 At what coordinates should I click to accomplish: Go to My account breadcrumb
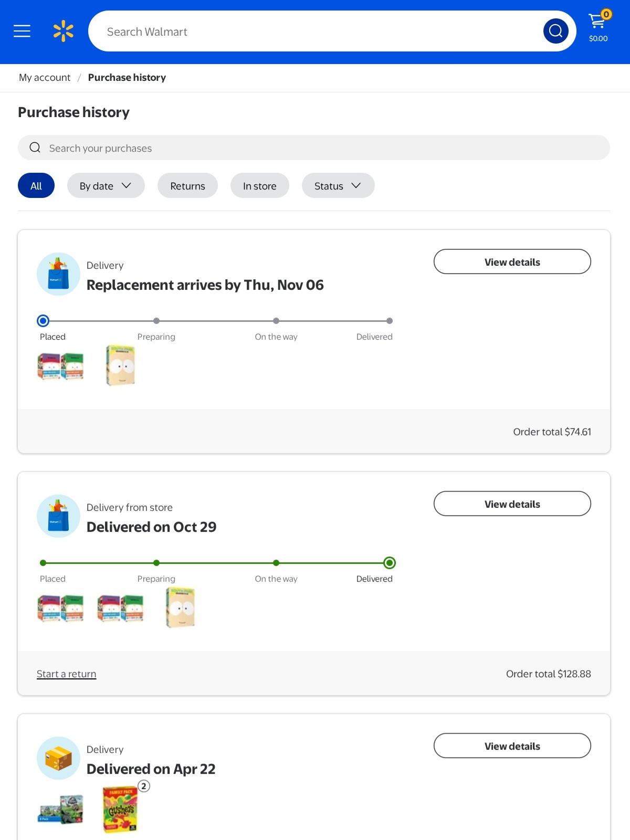pyautogui.click(x=45, y=78)
